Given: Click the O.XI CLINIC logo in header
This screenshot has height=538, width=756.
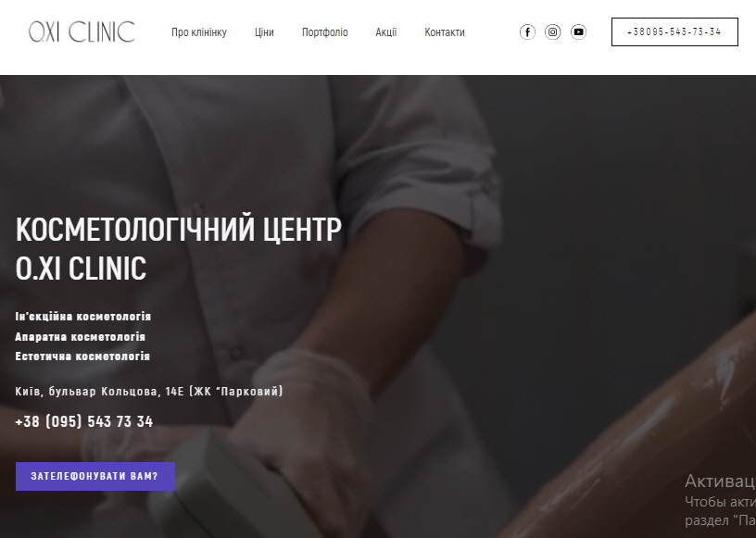Looking at the screenshot, I should point(82,31).
